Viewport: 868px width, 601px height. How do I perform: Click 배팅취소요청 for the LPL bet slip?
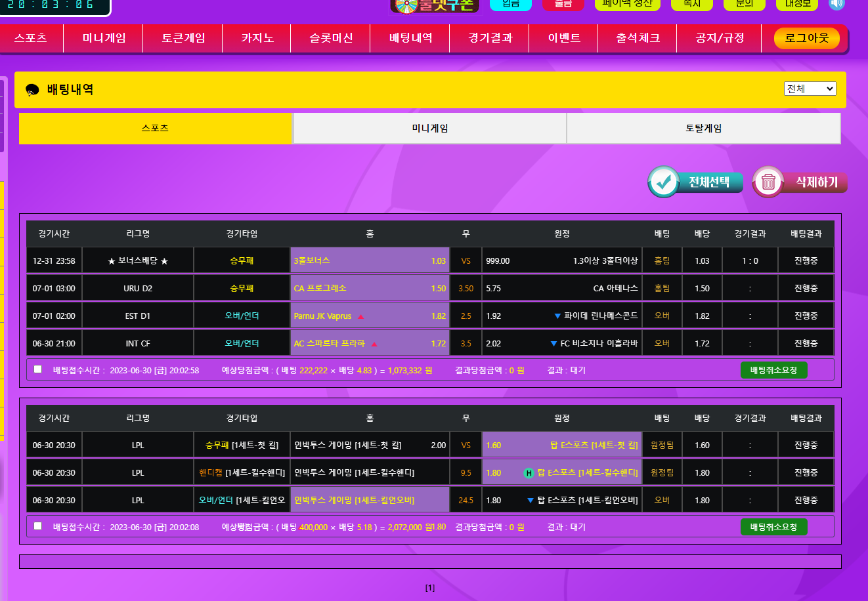[x=773, y=527]
